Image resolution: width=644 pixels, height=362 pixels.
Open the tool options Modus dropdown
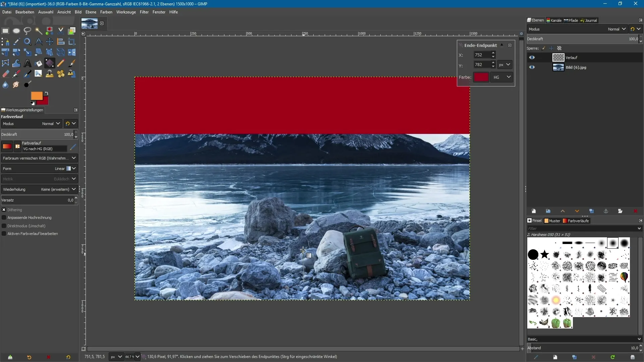point(31,124)
